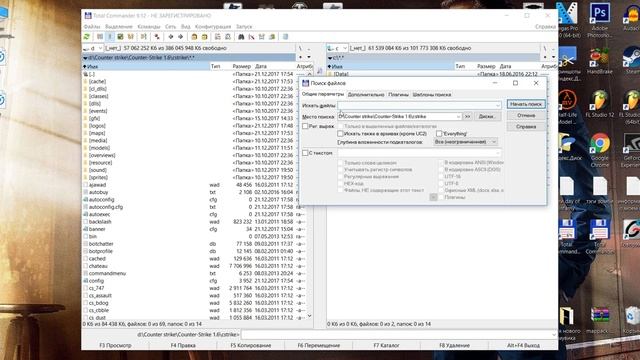The width and height of the screenshot is (640, 360).
Task: Enable the 'С текстом' checkbox
Action: click(305, 153)
